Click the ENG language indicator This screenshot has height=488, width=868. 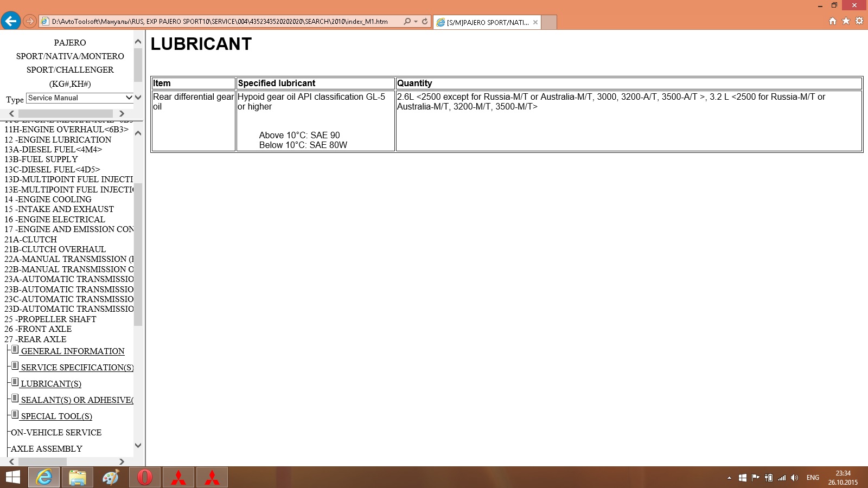(x=813, y=478)
